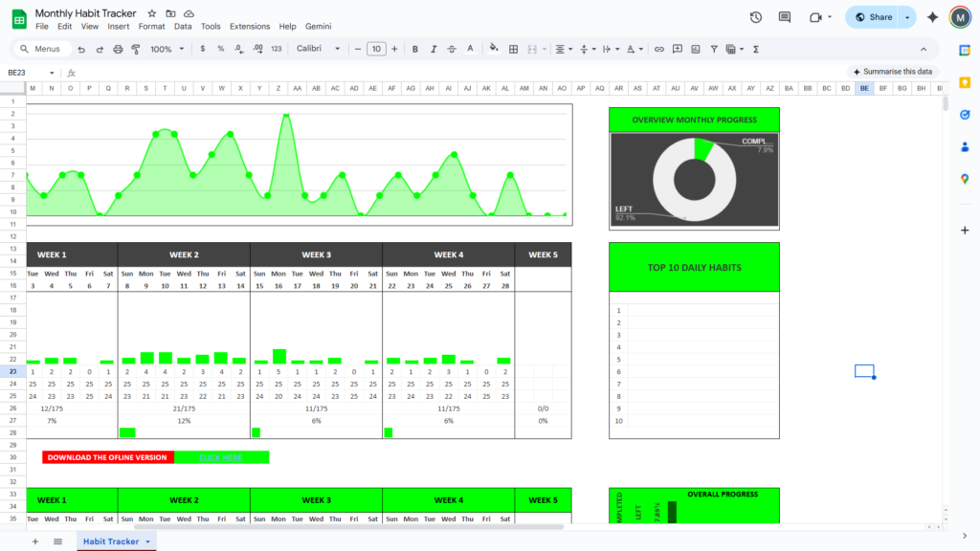Switch to the Habit Tracker sheet tab
980x551 pixels.
tap(111, 541)
